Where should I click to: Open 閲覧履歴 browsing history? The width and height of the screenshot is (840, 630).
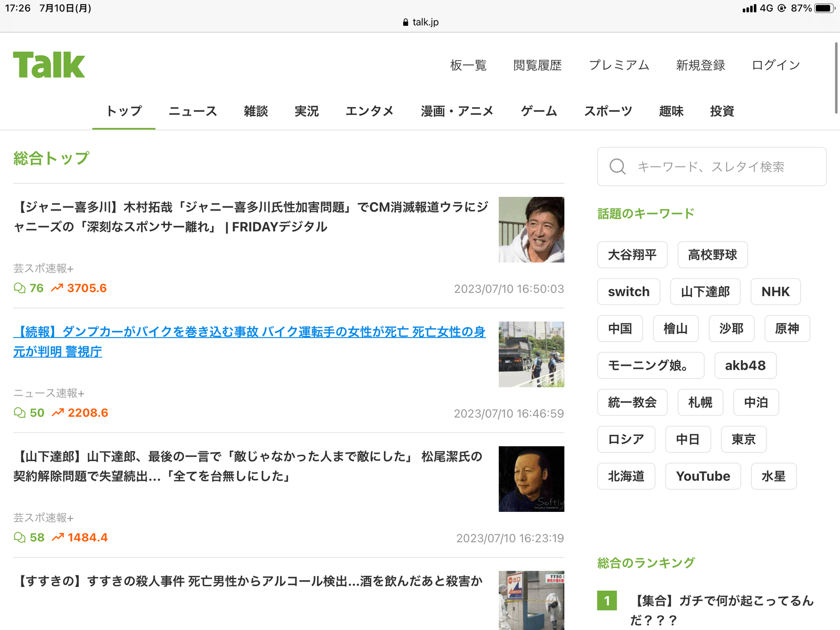538,65
